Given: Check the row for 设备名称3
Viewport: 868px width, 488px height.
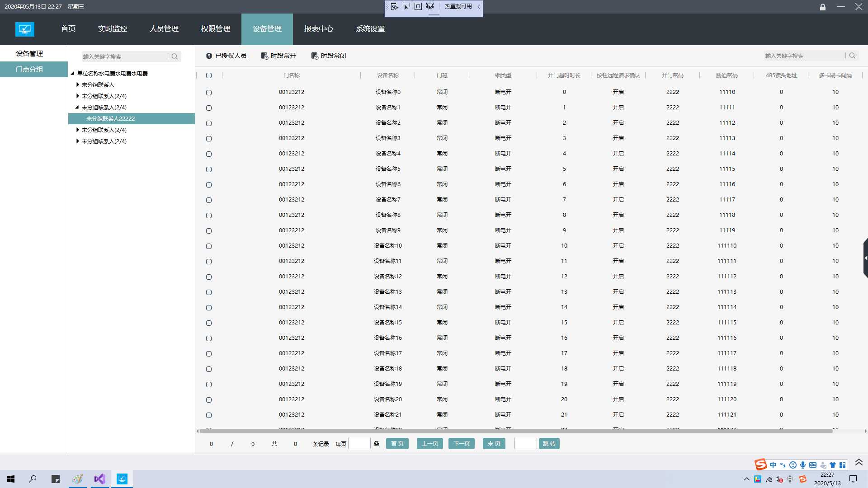Looking at the screenshot, I should click(x=209, y=139).
